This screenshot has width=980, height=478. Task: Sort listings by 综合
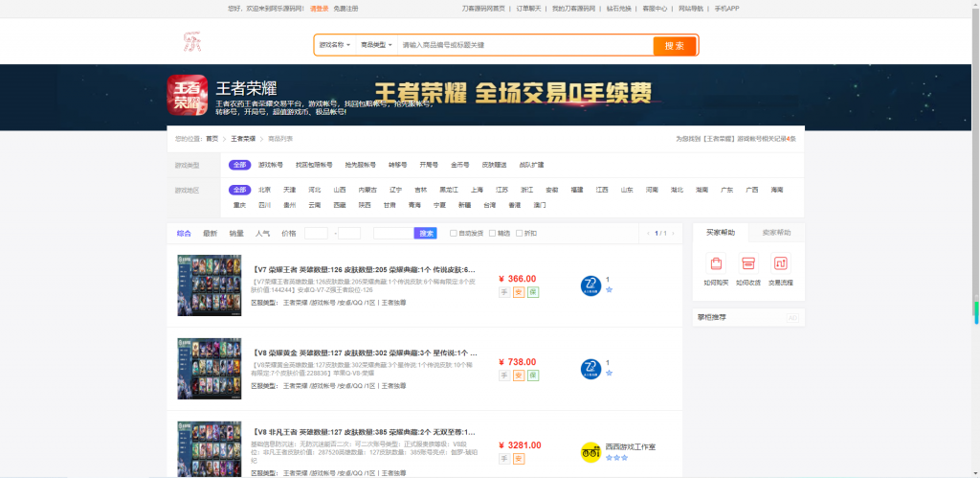184,234
